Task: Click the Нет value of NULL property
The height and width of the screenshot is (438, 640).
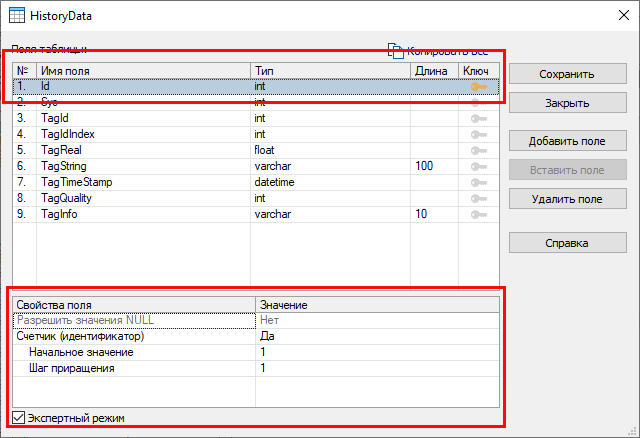Action: (378, 320)
